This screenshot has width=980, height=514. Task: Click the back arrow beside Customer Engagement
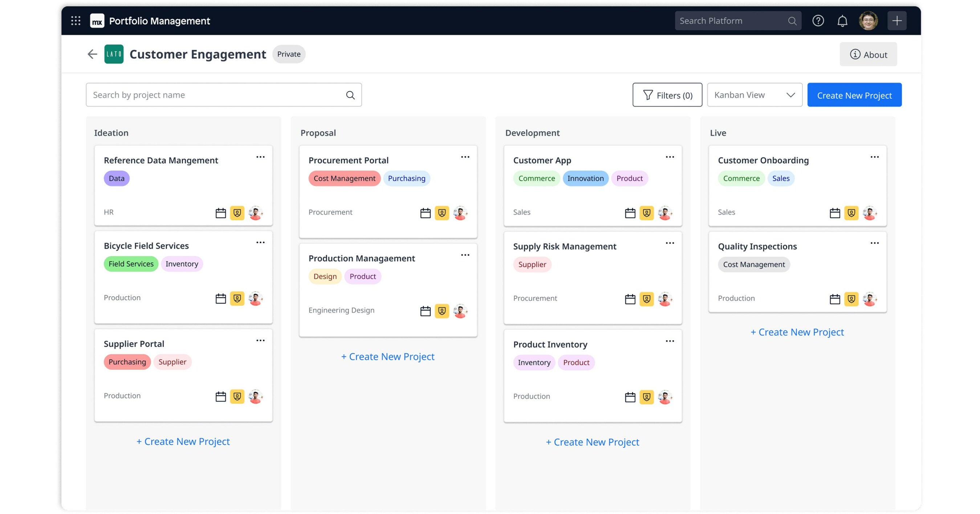coord(92,54)
